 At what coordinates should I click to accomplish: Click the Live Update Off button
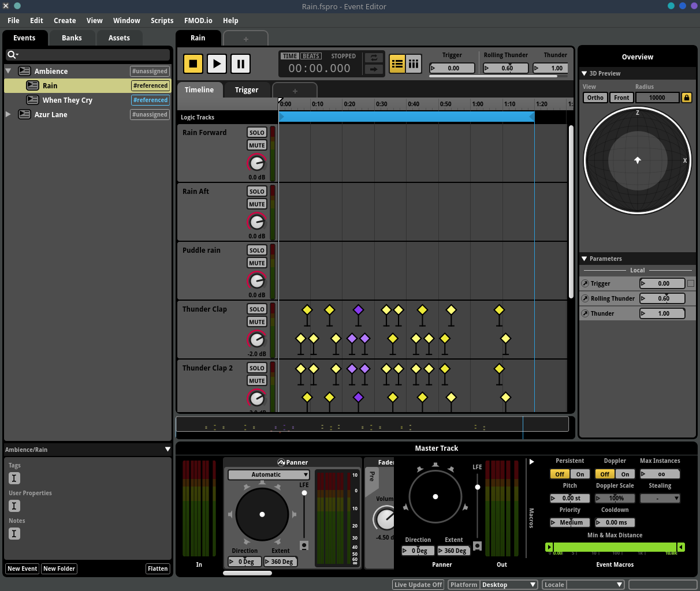click(418, 585)
